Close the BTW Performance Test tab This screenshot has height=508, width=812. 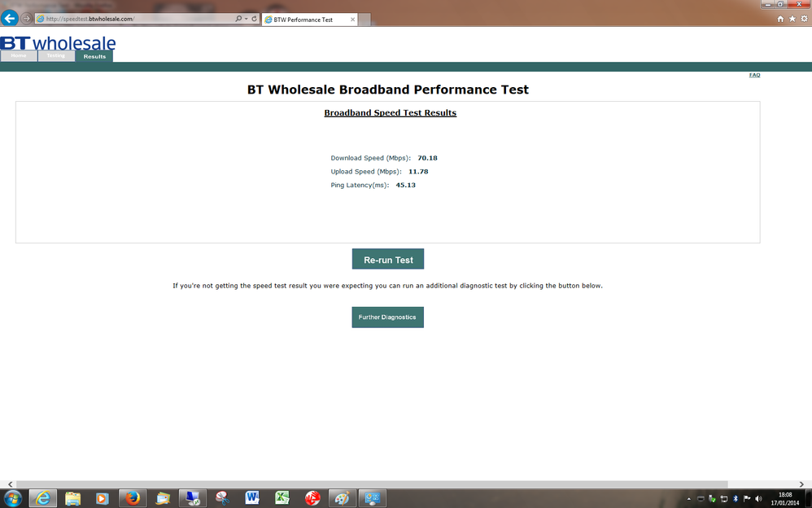pos(352,20)
